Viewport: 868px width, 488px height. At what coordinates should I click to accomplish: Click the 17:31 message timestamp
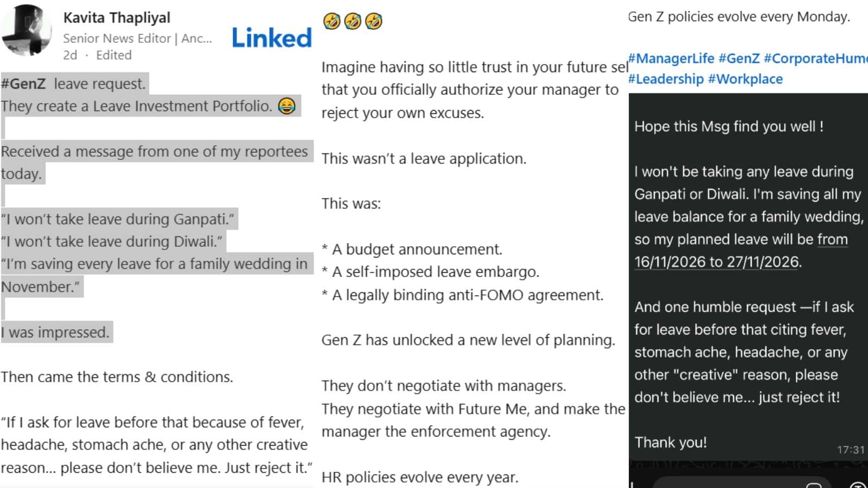(x=850, y=450)
